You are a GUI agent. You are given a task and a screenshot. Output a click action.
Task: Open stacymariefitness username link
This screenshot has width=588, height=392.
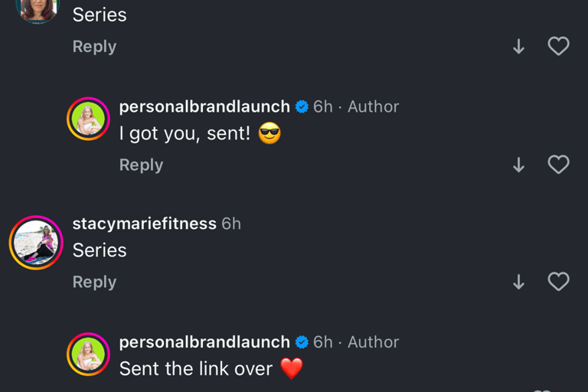pyautogui.click(x=144, y=224)
